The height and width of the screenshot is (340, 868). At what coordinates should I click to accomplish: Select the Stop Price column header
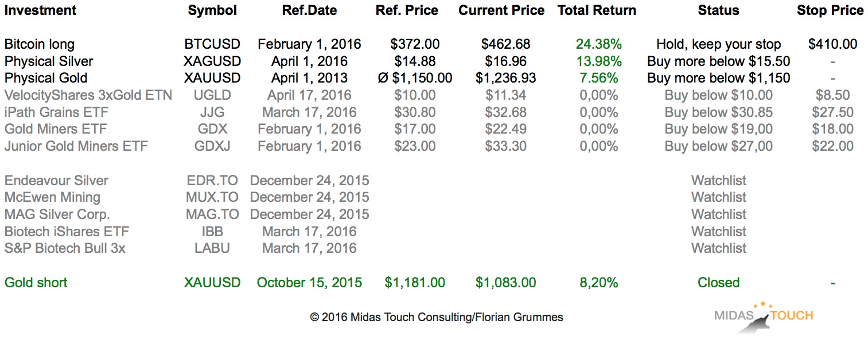click(830, 10)
